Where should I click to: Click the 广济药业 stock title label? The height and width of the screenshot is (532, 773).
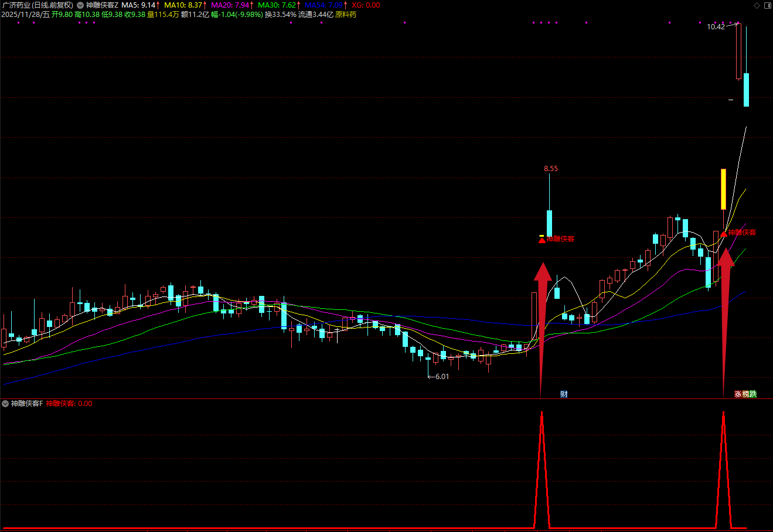(x=37, y=5)
